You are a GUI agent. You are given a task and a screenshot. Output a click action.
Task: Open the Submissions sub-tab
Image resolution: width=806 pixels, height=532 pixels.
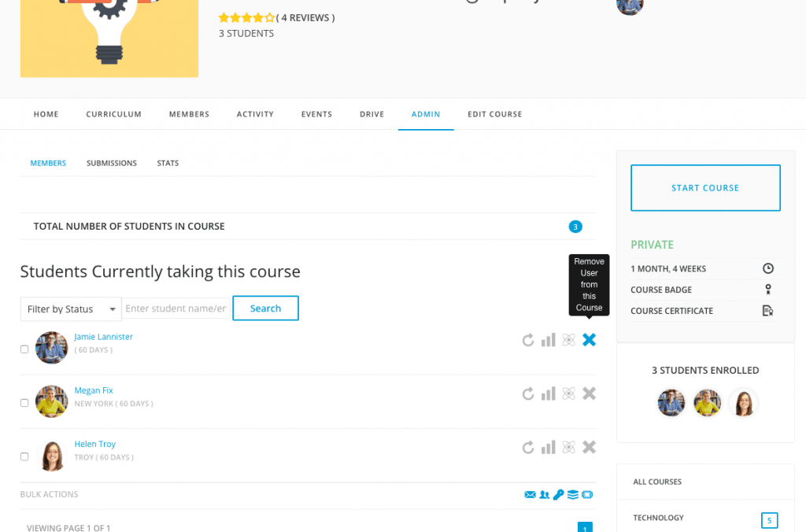pyautogui.click(x=112, y=163)
